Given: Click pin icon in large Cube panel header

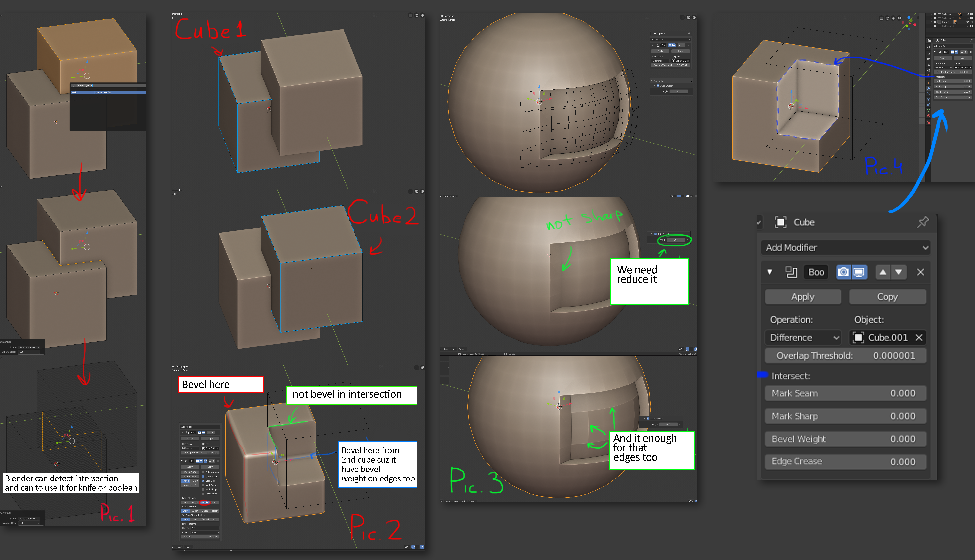Looking at the screenshot, I should click(x=923, y=222).
